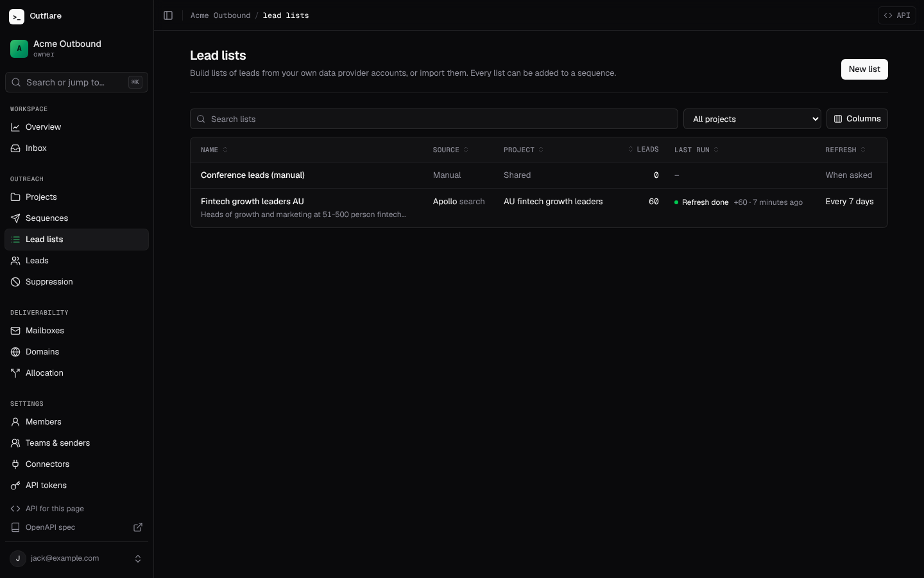Viewport: 924px width, 578px height.
Task: Click the Manual source cell
Action: click(x=447, y=175)
